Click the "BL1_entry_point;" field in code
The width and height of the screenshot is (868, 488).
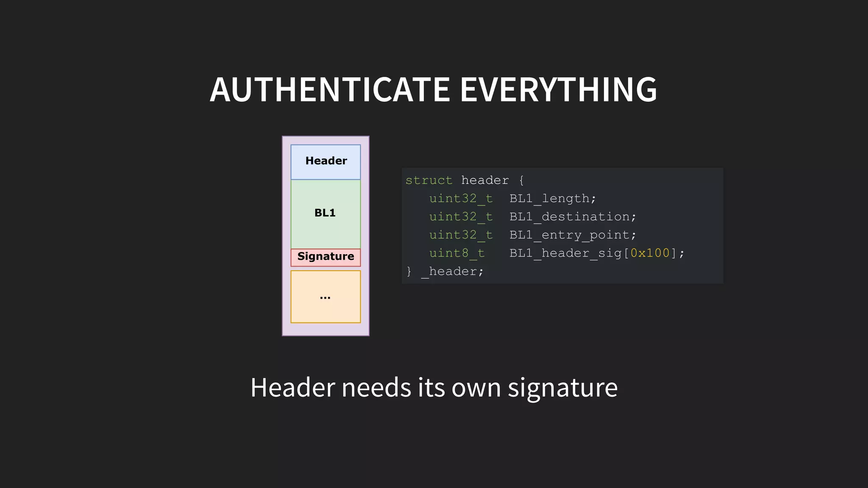[573, 235]
